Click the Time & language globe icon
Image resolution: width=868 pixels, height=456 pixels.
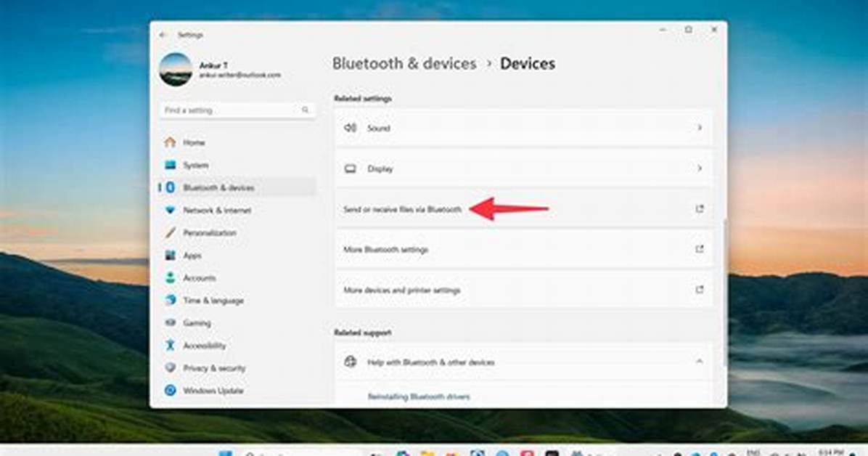tap(171, 301)
